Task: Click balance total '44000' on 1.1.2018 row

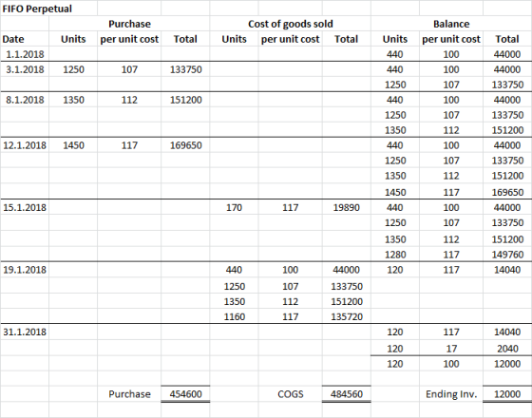Action: 507,54
